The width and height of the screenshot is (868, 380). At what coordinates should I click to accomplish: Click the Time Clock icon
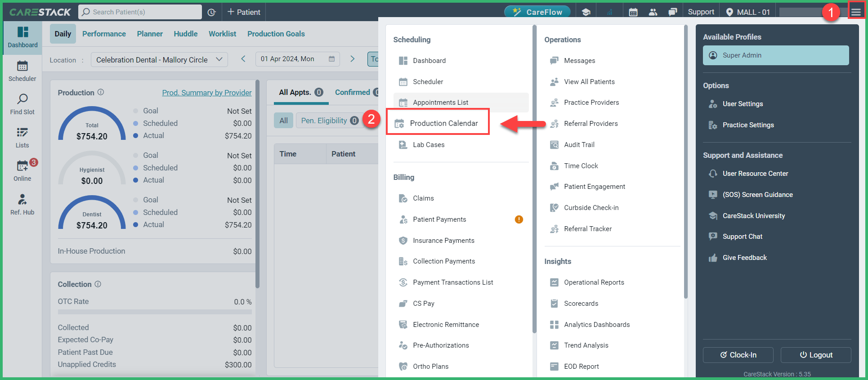point(554,166)
